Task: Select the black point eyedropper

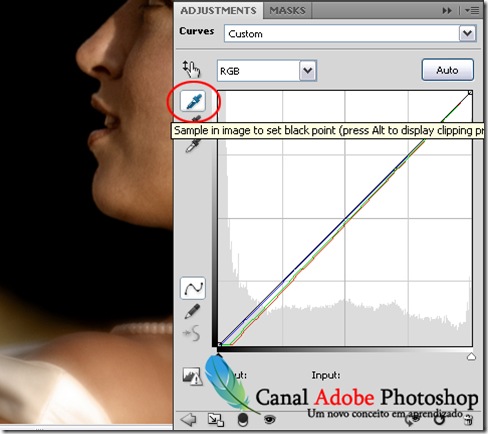Action: click(193, 101)
